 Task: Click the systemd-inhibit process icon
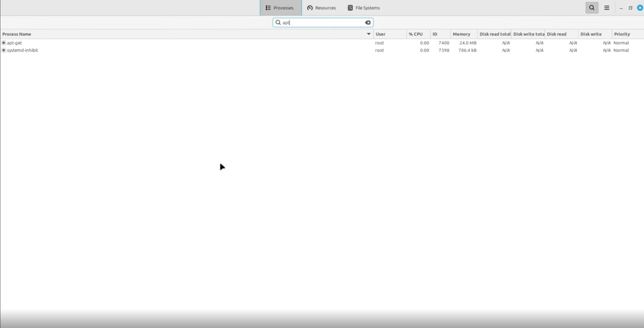tap(4, 50)
